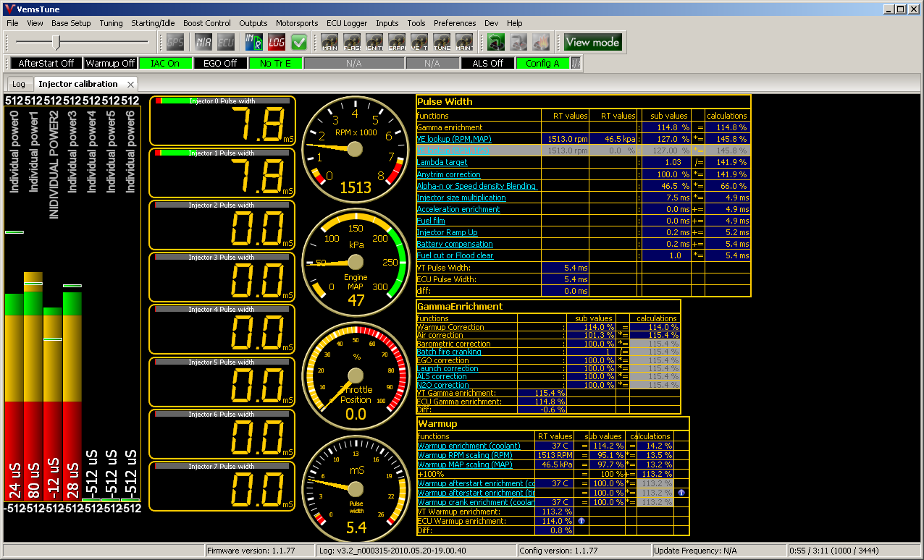The width and height of the screenshot is (924, 560).
Task: Open the Motorsports menu
Action: coord(297,23)
